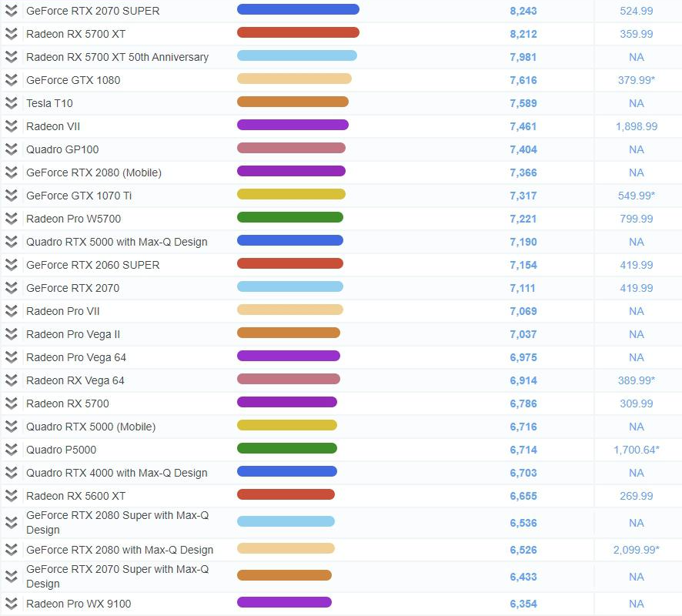Open the Quadro RTX 5000 with Max-Q Design link

(x=116, y=242)
